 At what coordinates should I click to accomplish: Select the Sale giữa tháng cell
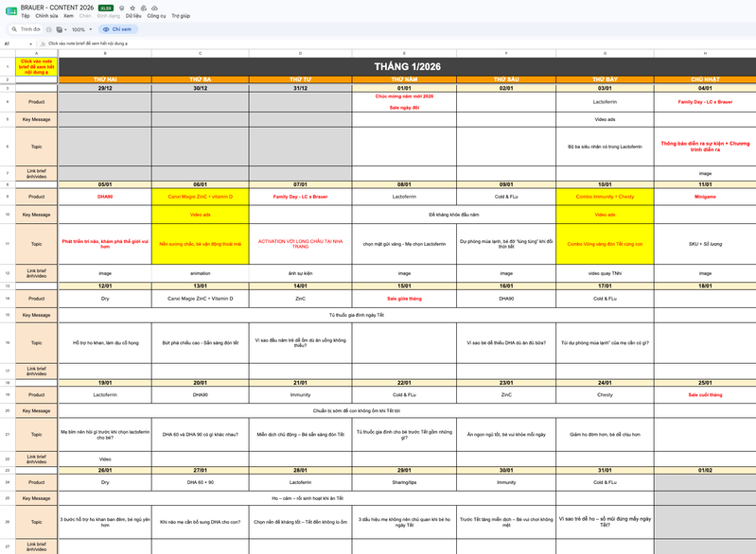tap(404, 299)
